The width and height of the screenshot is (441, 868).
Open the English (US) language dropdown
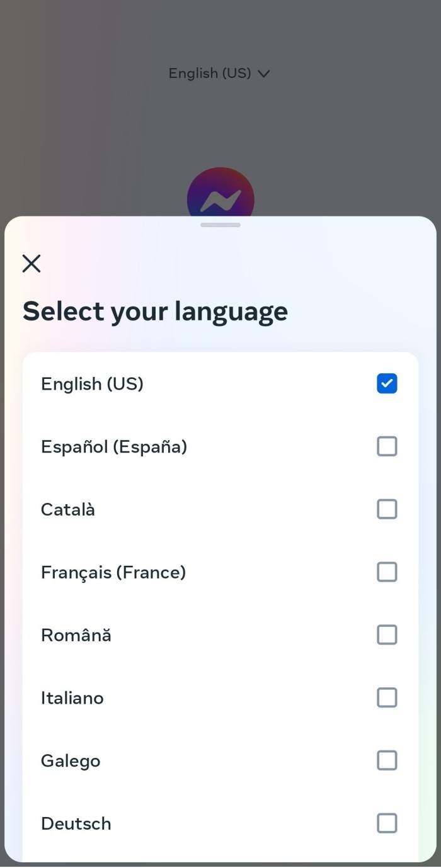(x=219, y=73)
